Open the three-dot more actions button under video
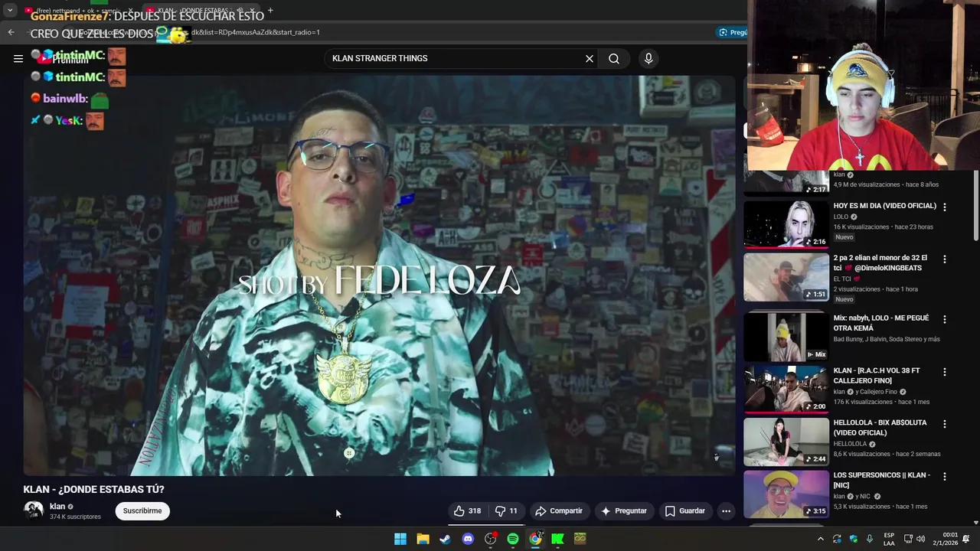This screenshot has width=980, height=551. pos(726,511)
